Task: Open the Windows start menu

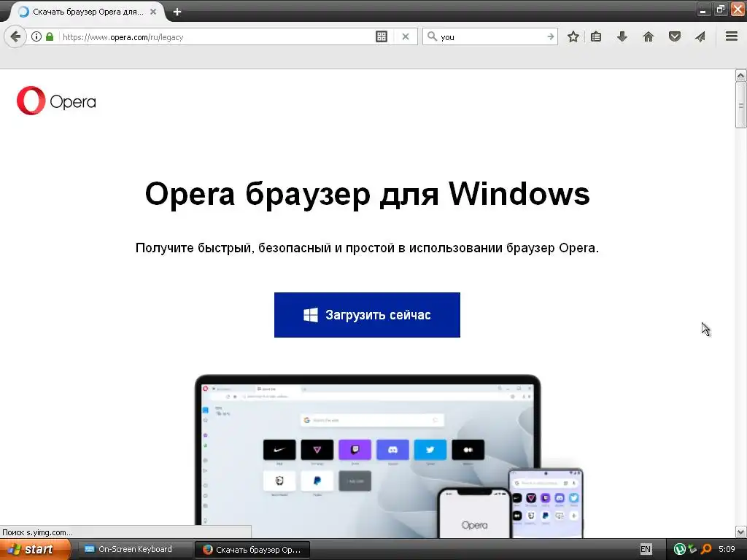Action: point(34,549)
